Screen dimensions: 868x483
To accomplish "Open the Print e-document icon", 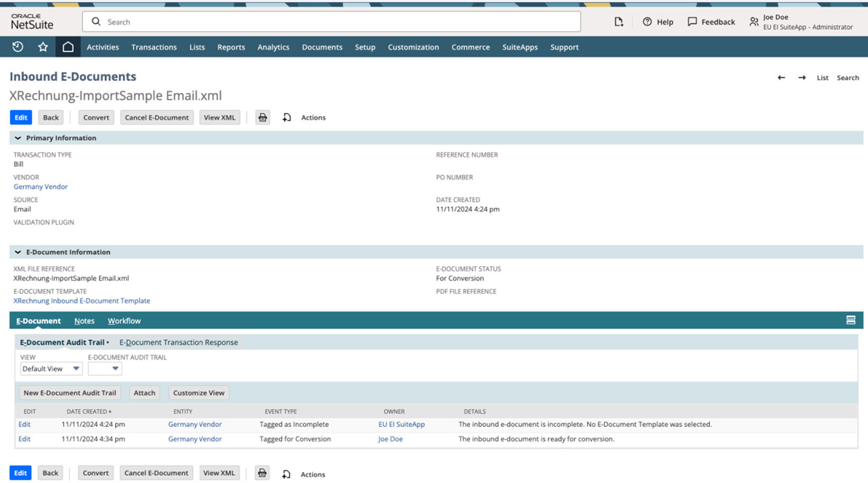I will pos(263,117).
